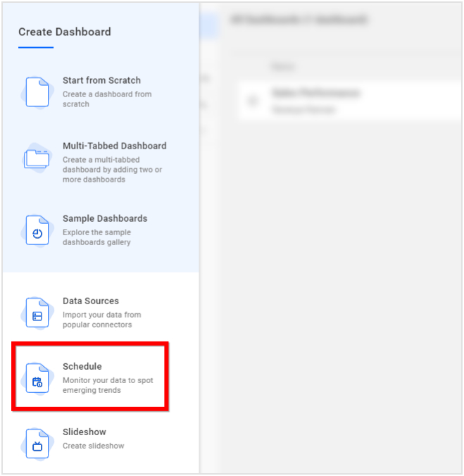
Task: Click 'Monitor your data to spot emerging trends'
Action: (108, 386)
